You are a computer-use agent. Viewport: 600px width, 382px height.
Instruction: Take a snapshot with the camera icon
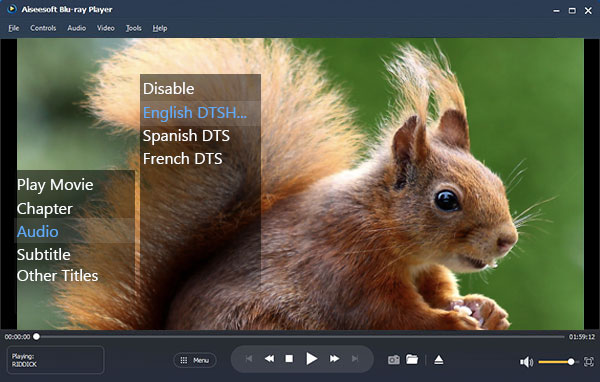pyautogui.click(x=394, y=360)
